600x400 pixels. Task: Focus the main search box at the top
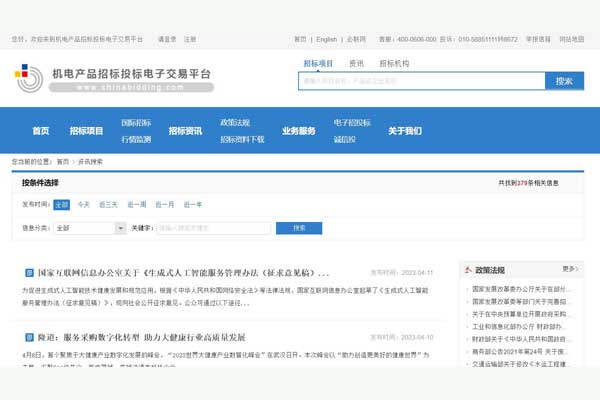[422, 81]
